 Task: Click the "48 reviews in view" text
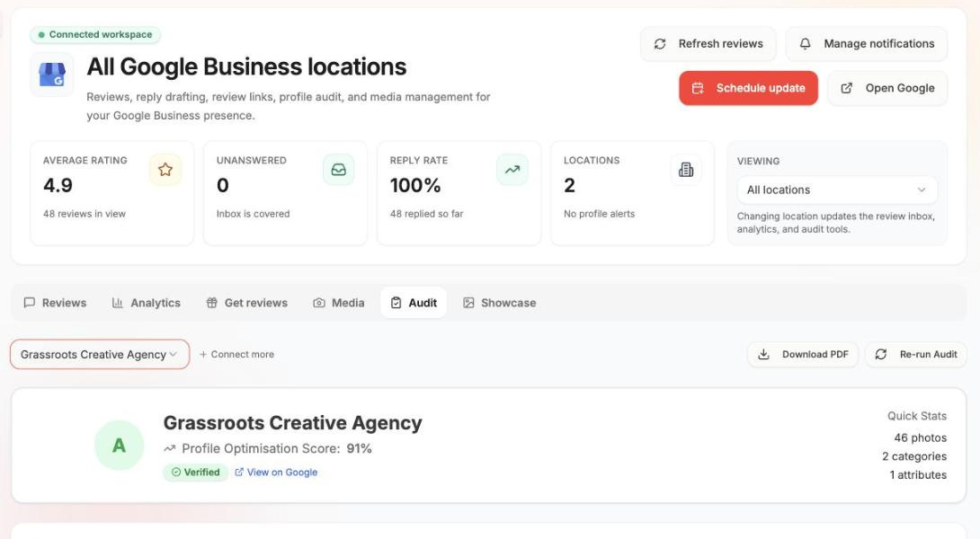coord(85,214)
